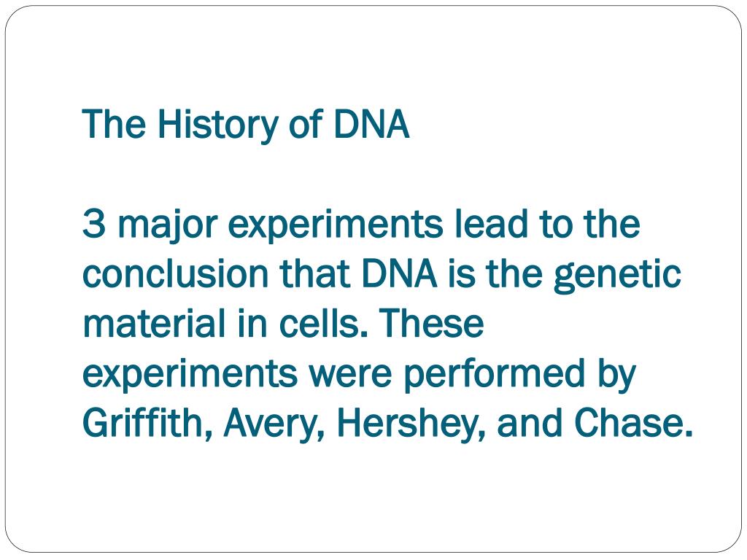Click the slide title 'The History of DNA'
The height and width of the screenshot is (560, 747).
(x=246, y=125)
